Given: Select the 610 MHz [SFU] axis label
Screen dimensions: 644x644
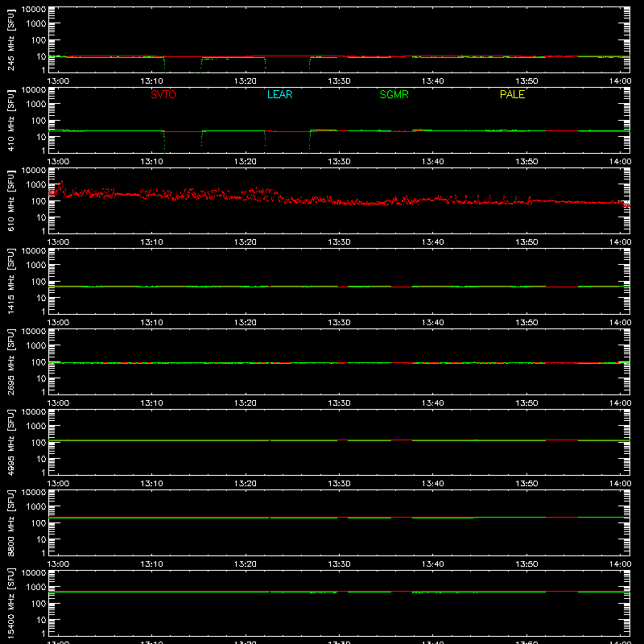Looking at the screenshot, I should coord(10,200).
